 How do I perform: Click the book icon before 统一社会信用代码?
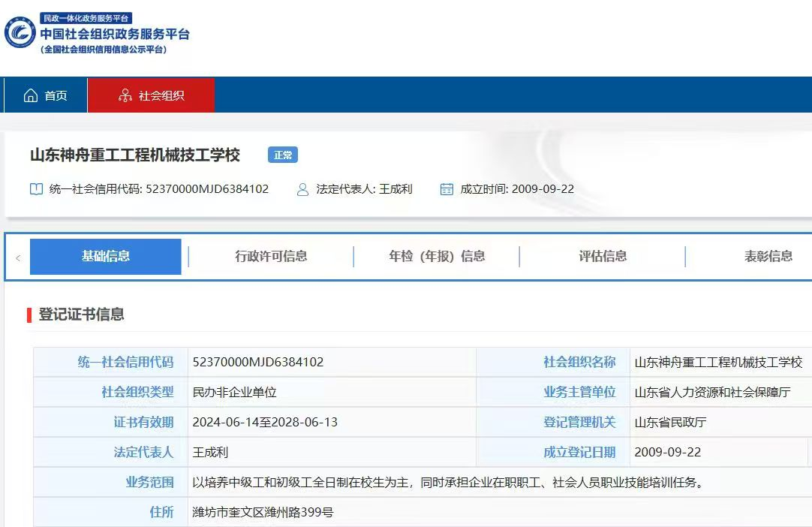pyautogui.click(x=36, y=189)
